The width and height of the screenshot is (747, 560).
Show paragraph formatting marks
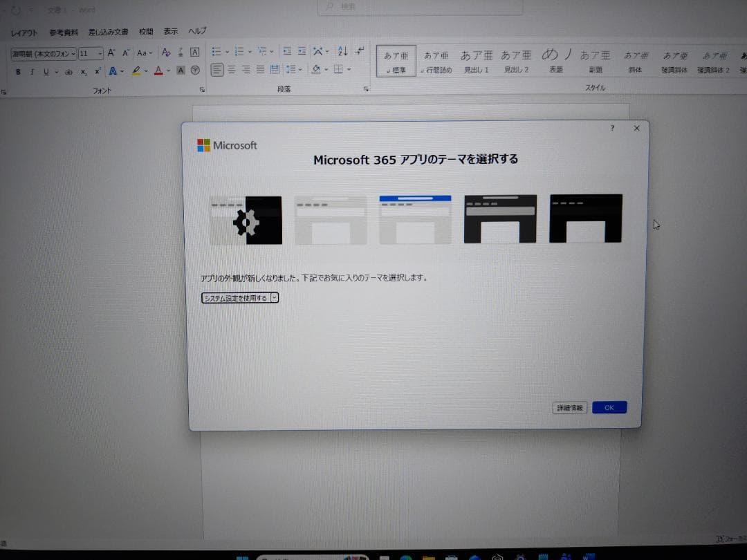(360, 50)
